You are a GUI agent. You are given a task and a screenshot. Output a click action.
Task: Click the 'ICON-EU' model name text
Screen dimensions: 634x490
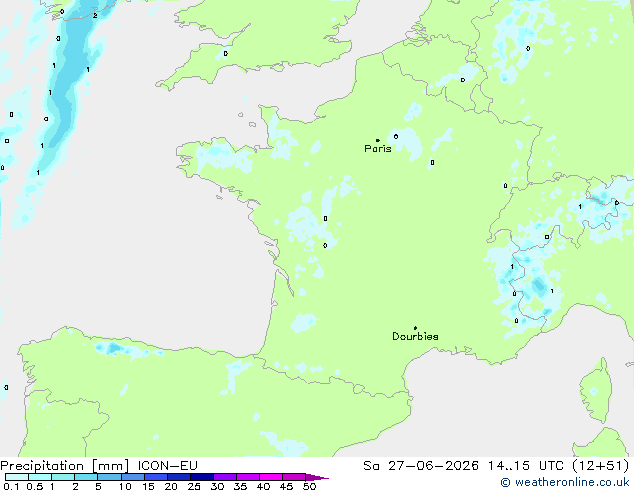[167, 466]
